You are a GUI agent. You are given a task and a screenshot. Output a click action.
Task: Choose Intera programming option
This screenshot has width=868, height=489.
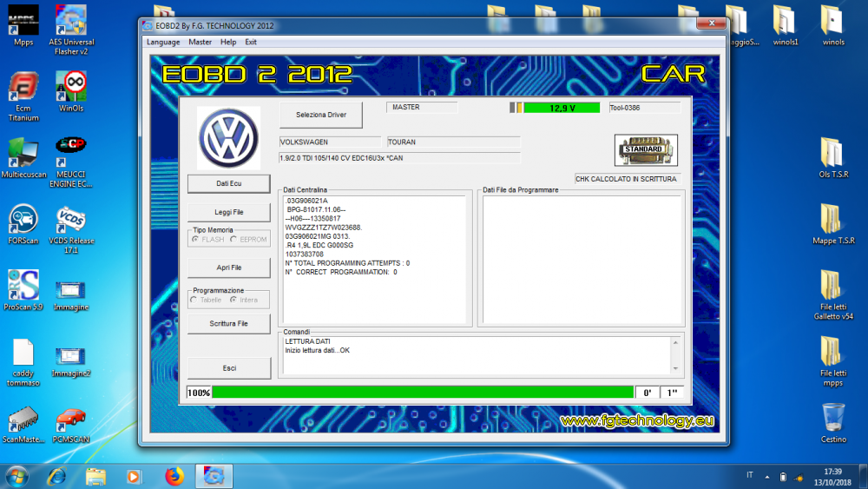pos(233,300)
